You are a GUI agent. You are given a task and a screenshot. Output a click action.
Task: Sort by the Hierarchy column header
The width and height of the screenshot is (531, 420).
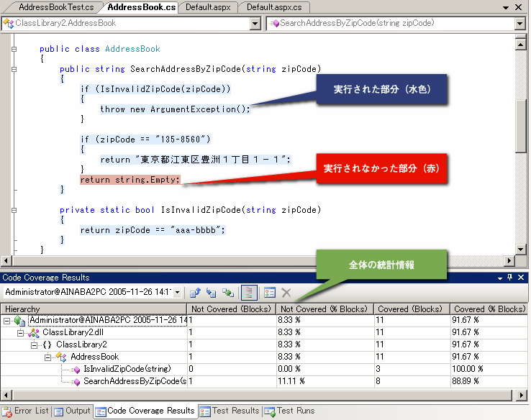pyautogui.click(x=94, y=309)
